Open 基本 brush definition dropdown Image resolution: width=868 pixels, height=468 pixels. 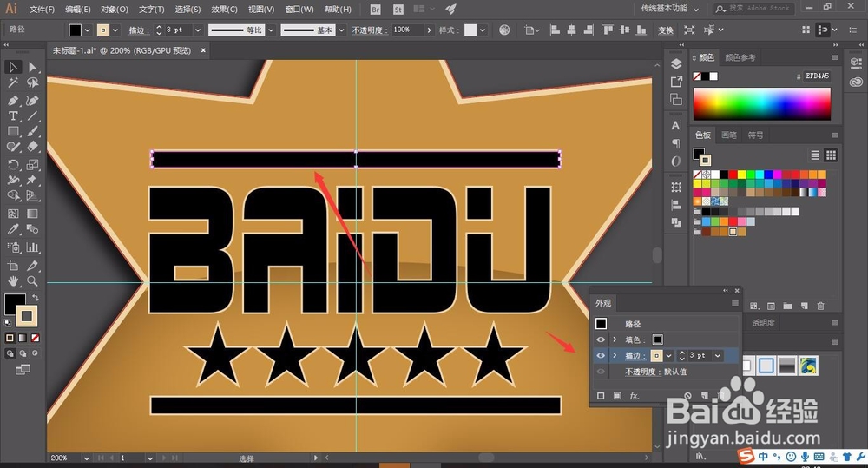pos(341,30)
